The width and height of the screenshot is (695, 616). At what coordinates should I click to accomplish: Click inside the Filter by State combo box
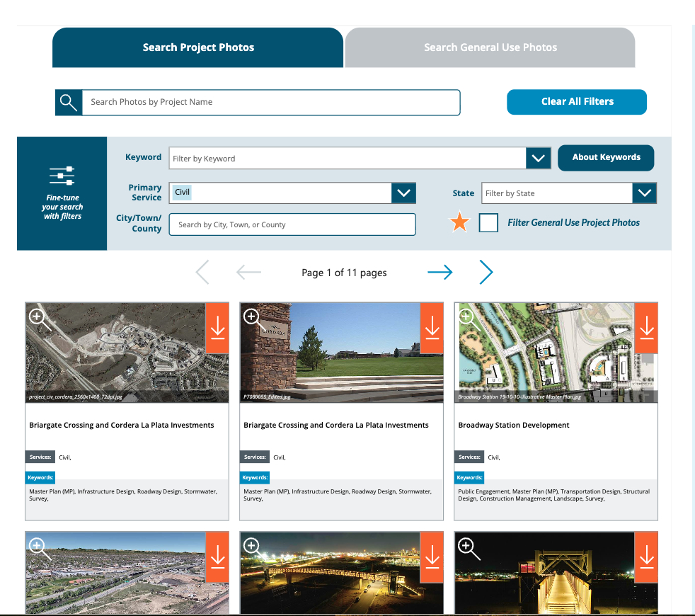tap(557, 193)
